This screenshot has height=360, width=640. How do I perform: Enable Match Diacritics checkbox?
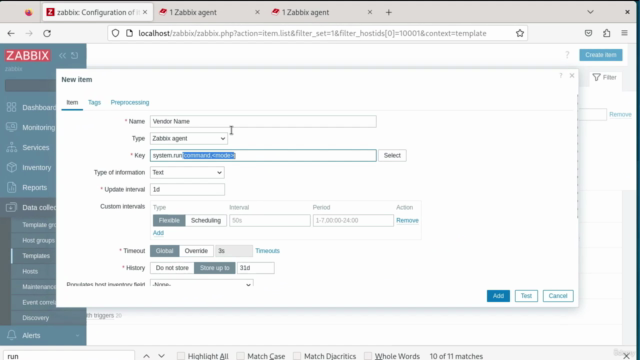pos(297,356)
